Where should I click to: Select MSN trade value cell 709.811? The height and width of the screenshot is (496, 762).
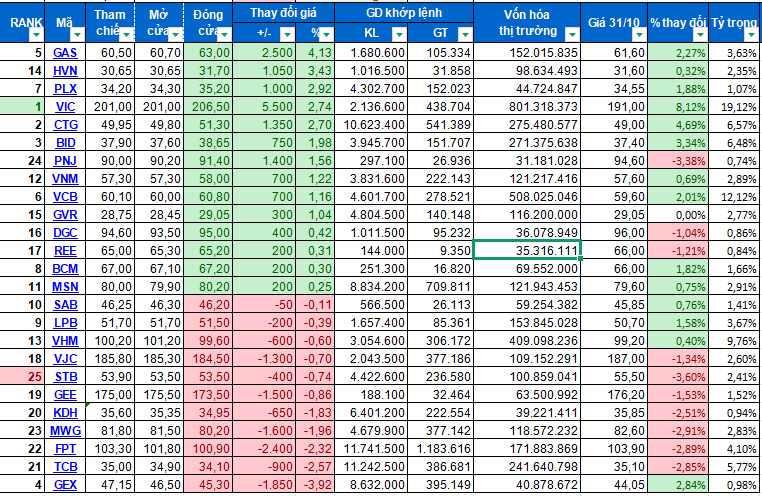point(440,286)
